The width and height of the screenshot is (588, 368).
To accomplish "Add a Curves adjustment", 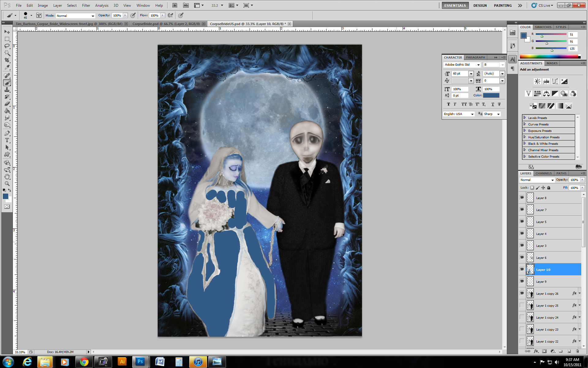I will click(x=555, y=81).
